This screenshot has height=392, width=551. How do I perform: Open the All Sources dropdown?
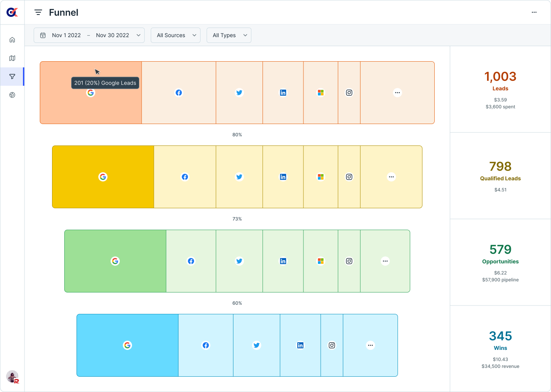point(176,35)
